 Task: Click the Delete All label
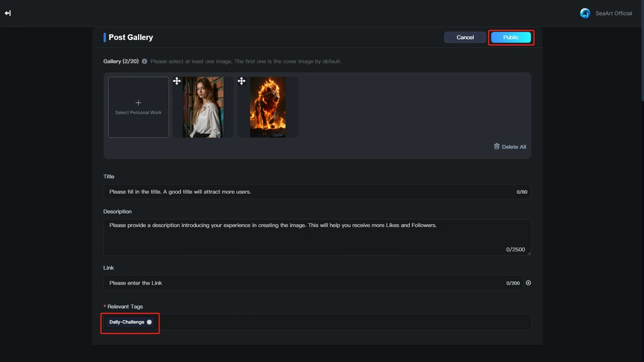[514, 147]
